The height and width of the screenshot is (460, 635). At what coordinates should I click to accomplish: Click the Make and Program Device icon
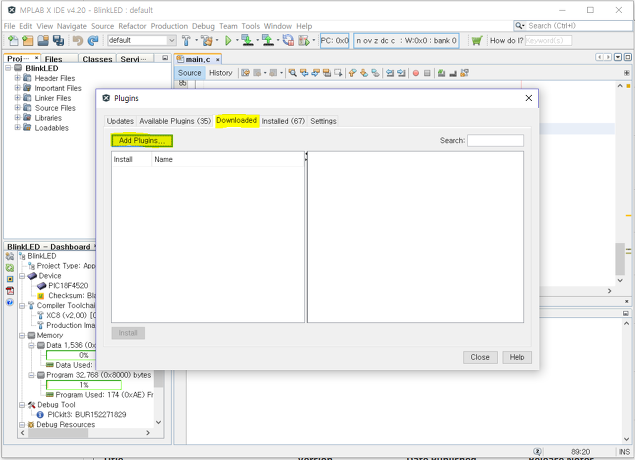pos(247,40)
